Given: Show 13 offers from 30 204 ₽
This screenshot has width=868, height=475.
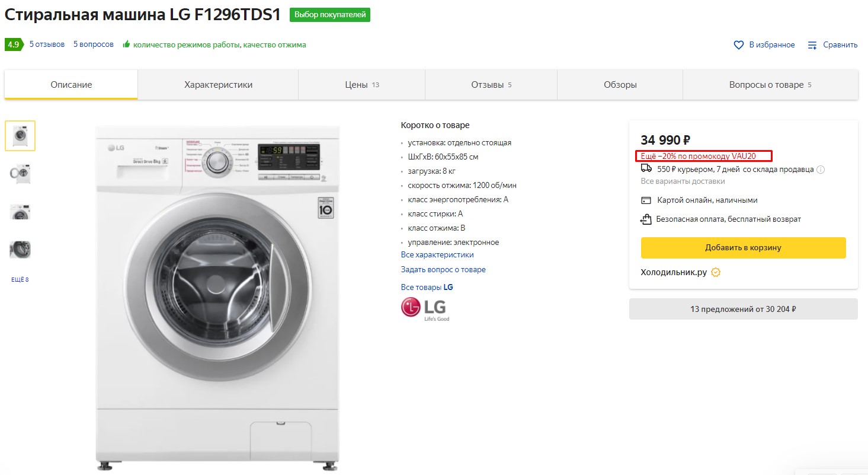Looking at the screenshot, I should coord(743,309).
